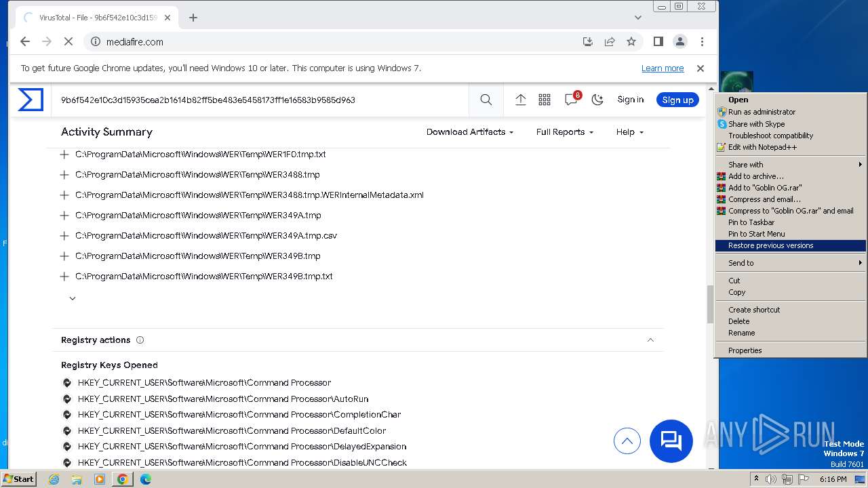
Task: Choose Run as administrator
Action: click(791, 112)
